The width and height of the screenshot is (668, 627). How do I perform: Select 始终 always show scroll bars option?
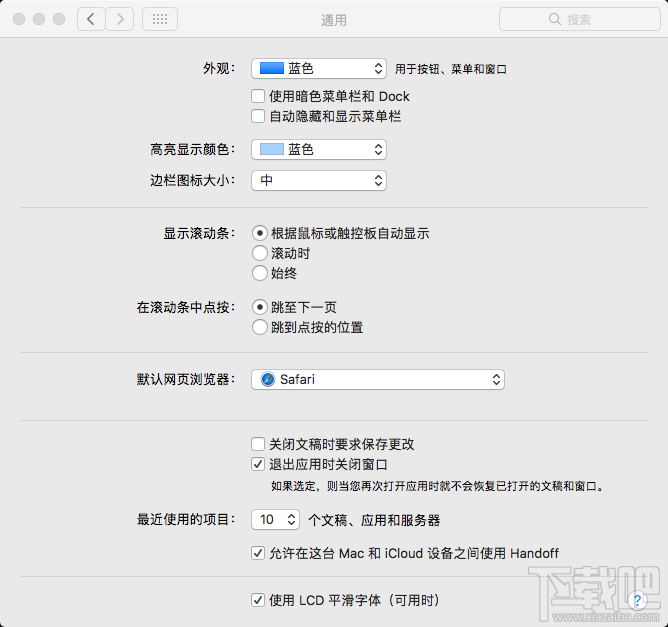(260, 273)
